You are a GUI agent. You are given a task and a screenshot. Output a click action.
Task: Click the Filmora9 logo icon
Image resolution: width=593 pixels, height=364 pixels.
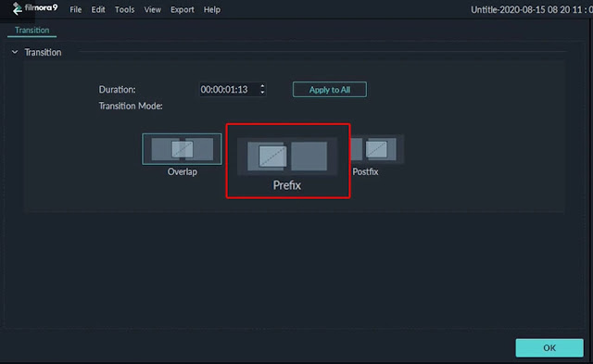click(17, 8)
